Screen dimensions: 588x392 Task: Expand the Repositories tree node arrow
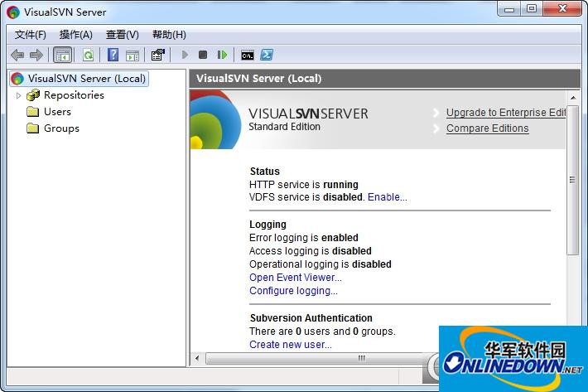(19, 95)
